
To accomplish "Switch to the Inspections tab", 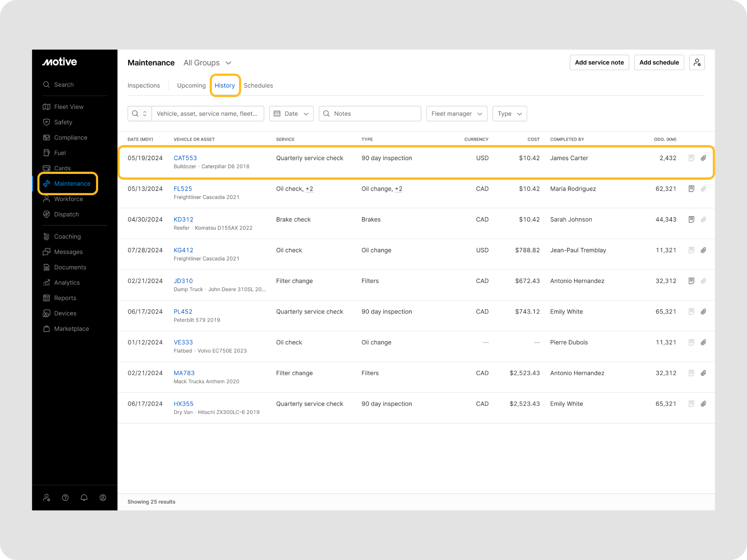I will pyautogui.click(x=144, y=85).
